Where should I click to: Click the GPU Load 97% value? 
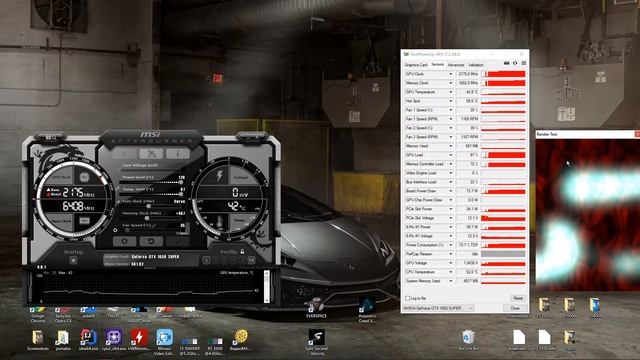pos(467,155)
